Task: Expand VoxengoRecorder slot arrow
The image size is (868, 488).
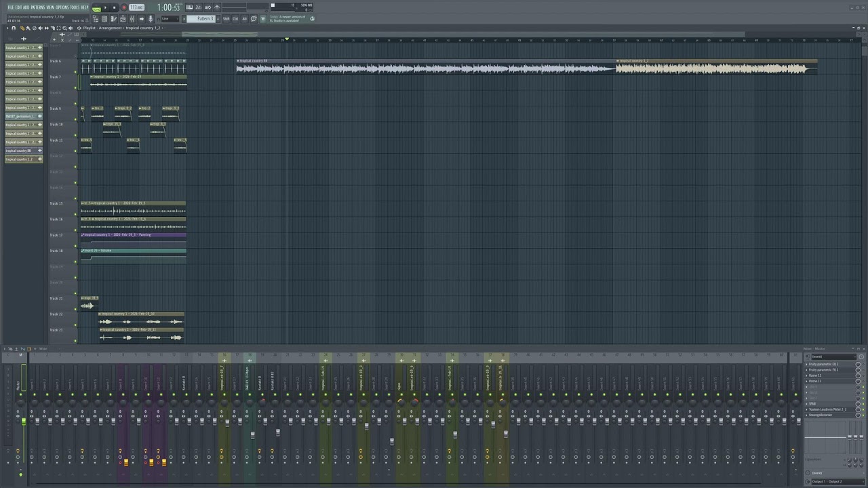Action: tap(806, 415)
